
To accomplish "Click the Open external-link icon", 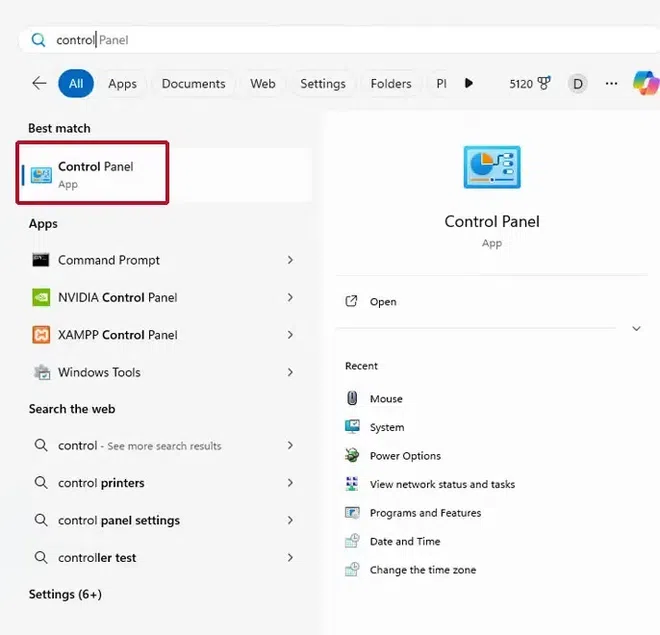I will coord(351,301).
